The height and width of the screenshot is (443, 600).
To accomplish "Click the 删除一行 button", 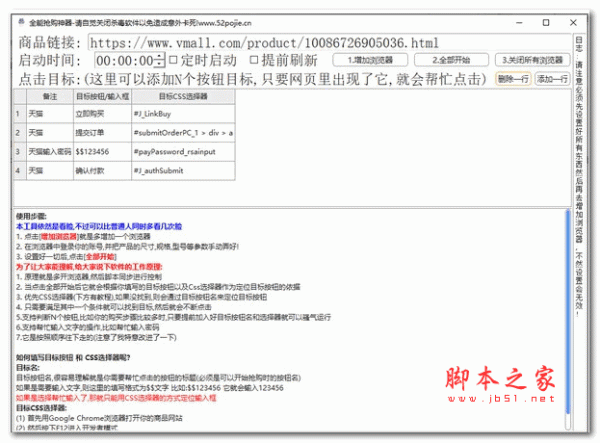I will 513,79.
